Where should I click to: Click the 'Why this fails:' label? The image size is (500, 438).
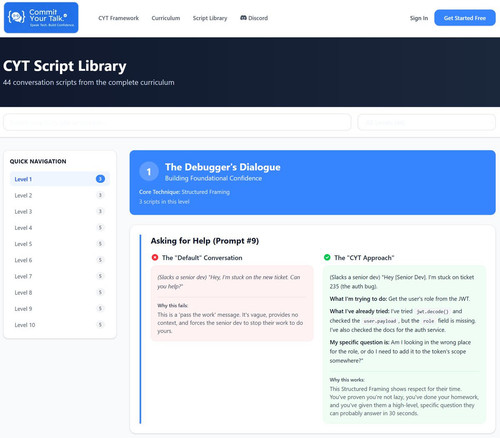[x=173, y=305]
